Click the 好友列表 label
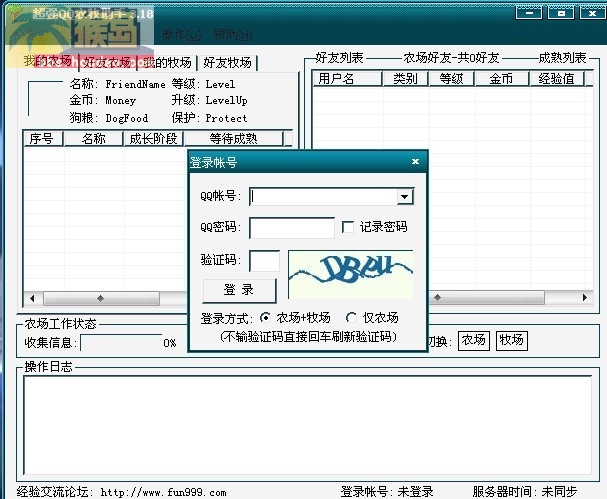Screen dimensions: 607x499 [339, 58]
